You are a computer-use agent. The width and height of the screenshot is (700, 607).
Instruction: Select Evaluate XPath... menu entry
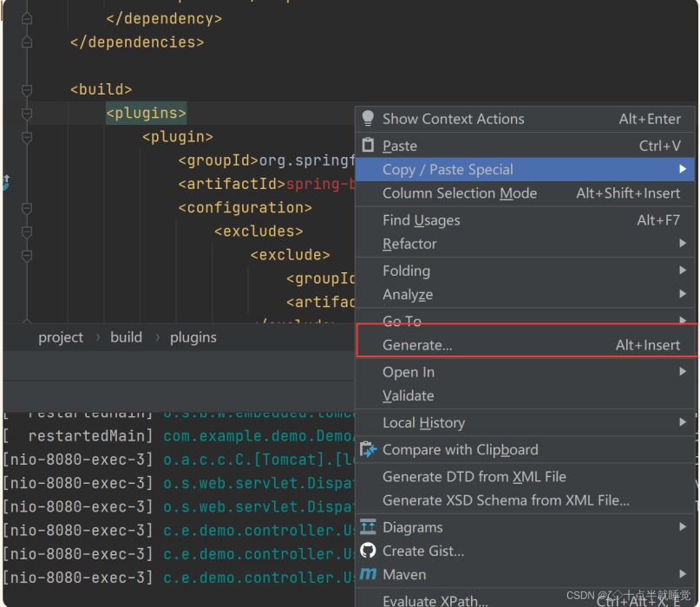pyautogui.click(x=525, y=599)
